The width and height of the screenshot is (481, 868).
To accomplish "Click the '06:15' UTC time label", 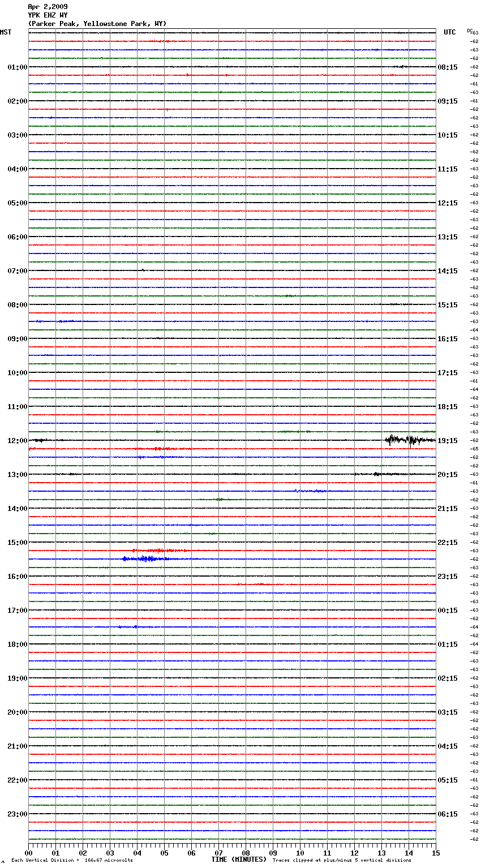I will pos(448,814).
